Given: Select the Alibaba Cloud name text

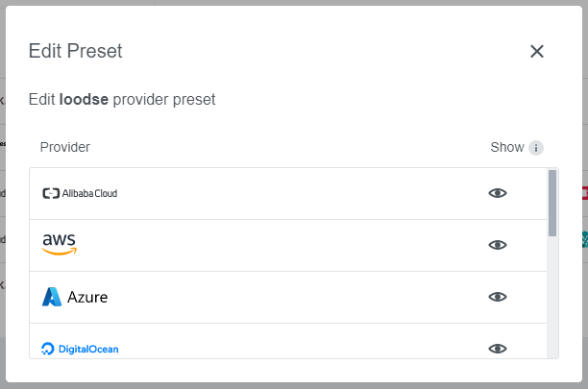Looking at the screenshot, I should coord(89,193).
